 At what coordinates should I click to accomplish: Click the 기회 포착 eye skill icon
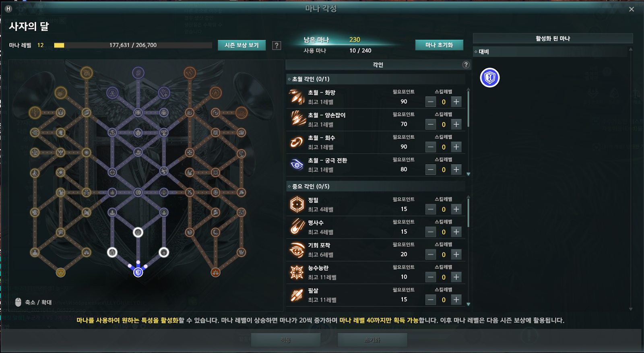pos(297,250)
